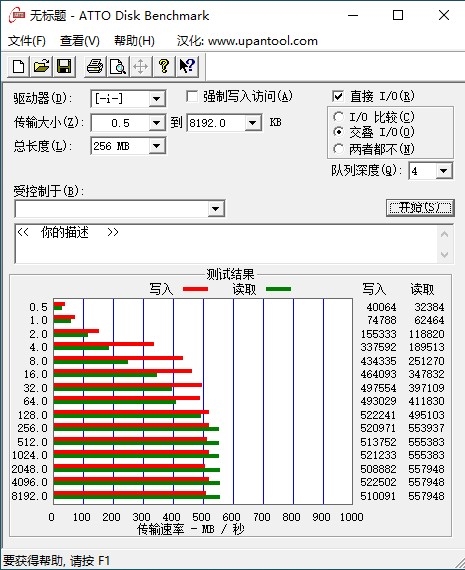The image size is (465, 570).
Task: Click the description box scroll down arrow
Action: coord(444,254)
